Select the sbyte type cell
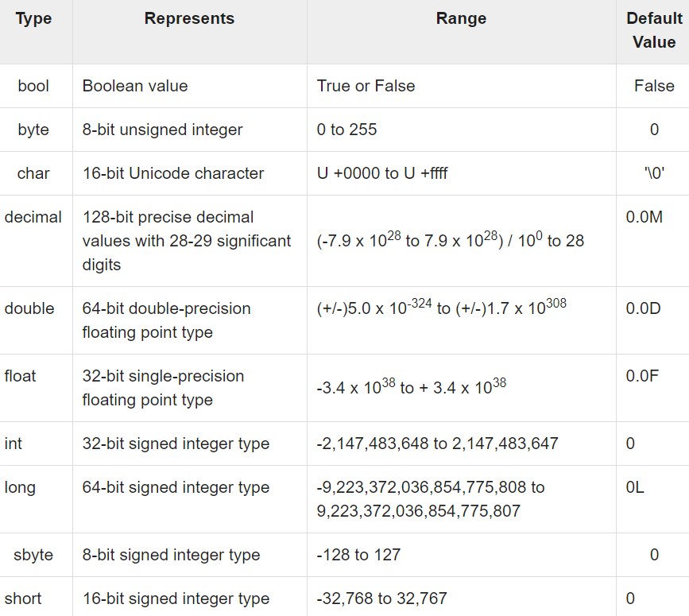689x616 pixels. (x=33, y=555)
